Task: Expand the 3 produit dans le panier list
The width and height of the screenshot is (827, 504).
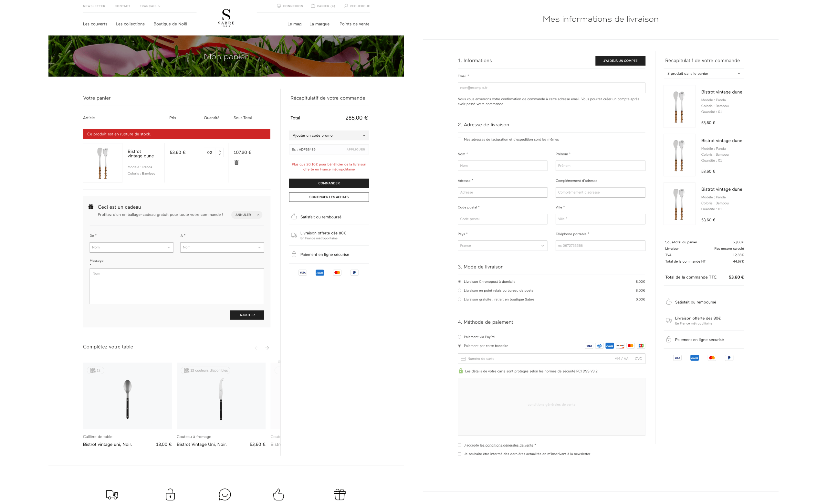Action: tap(704, 73)
